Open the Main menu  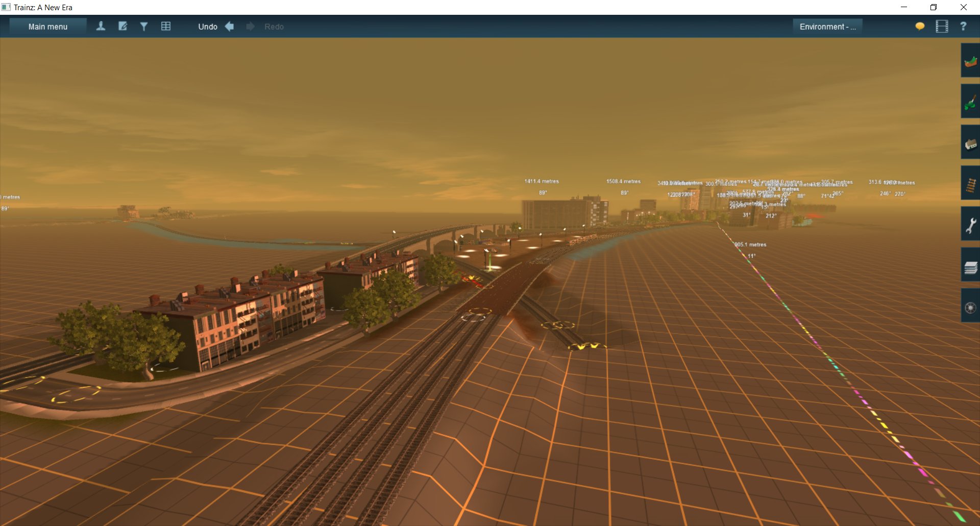point(48,27)
